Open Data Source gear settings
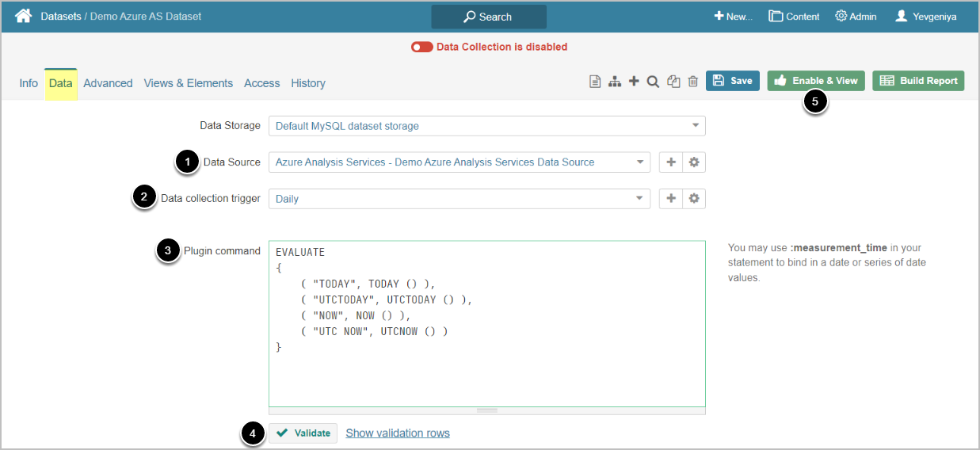The image size is (980, 450). (x=694, y=162)
